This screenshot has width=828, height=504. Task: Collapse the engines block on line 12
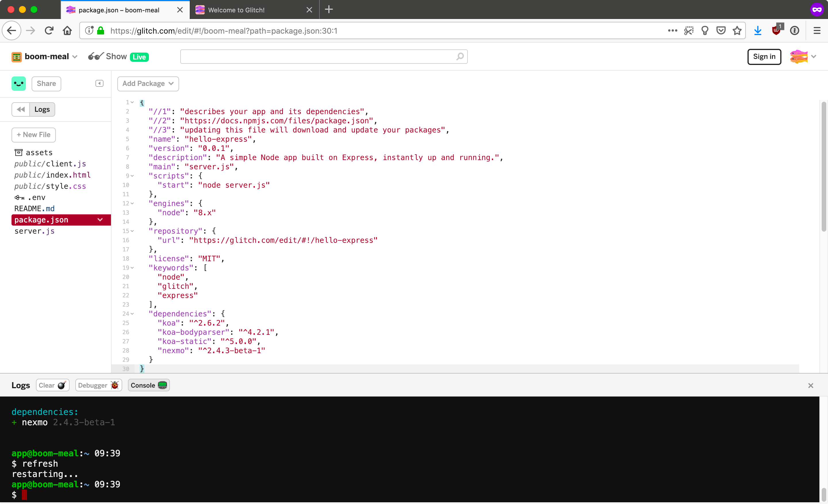click(133, 203)
